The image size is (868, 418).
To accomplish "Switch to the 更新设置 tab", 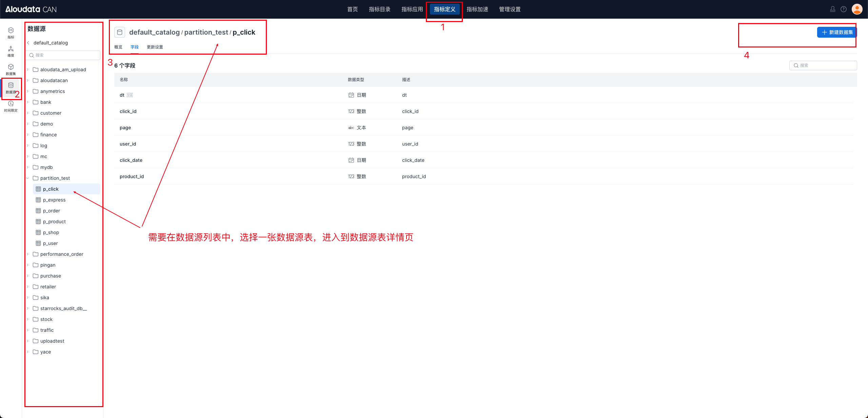I will [155, 47].
